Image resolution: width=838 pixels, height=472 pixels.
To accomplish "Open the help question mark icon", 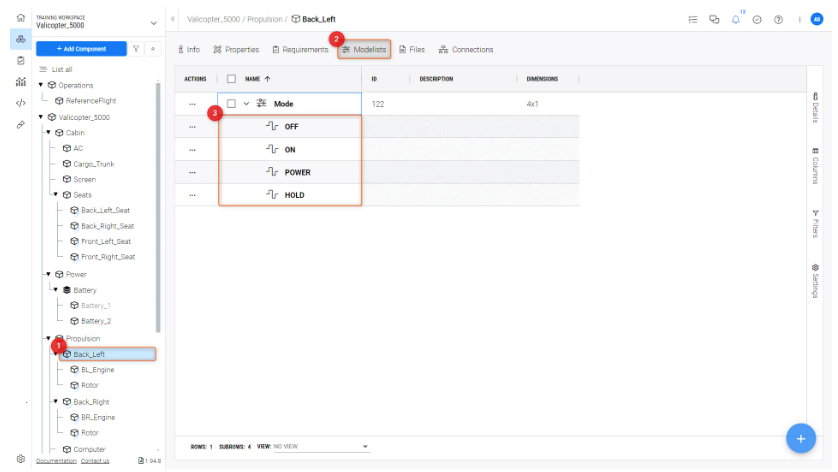I will tap(778, 19).
